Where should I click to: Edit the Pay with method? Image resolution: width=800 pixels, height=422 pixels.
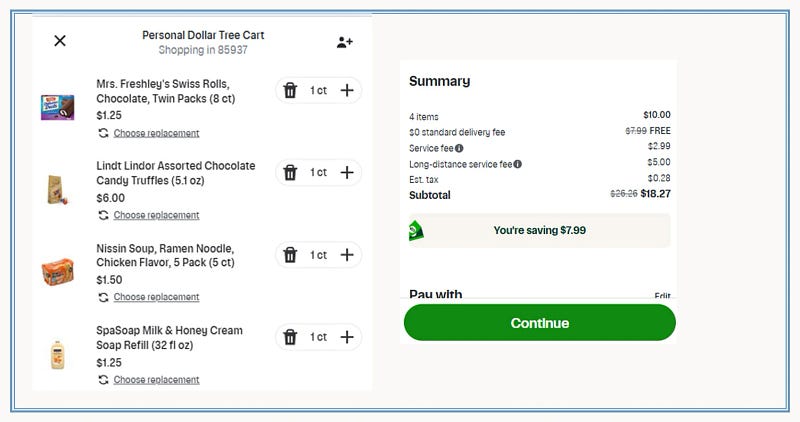point(662,295)
